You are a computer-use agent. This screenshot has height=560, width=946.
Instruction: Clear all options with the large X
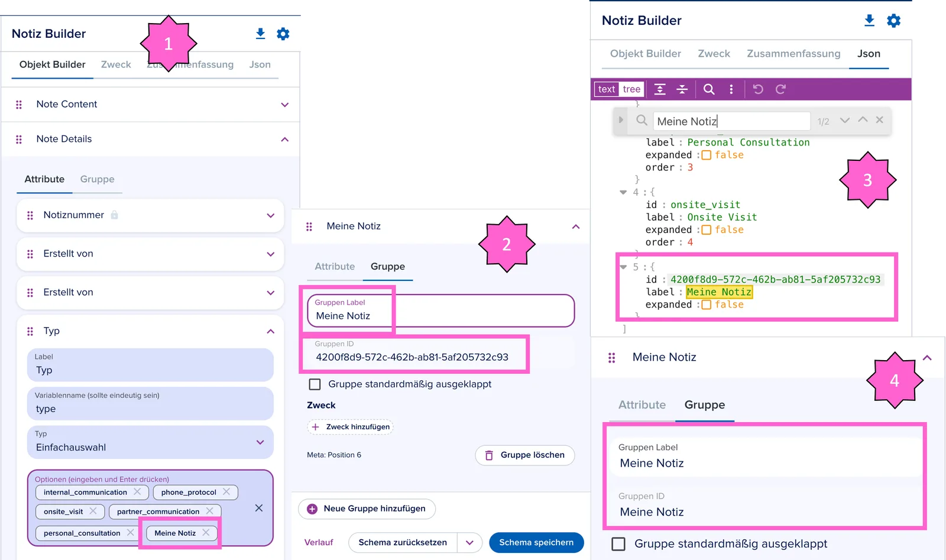pos(259,508)
